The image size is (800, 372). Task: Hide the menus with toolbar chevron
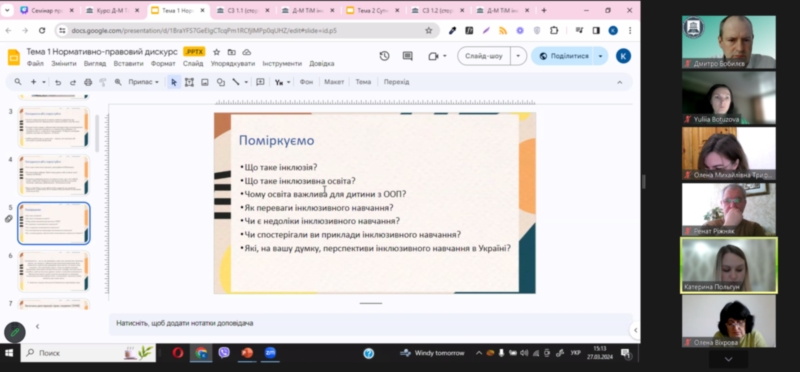619,82
